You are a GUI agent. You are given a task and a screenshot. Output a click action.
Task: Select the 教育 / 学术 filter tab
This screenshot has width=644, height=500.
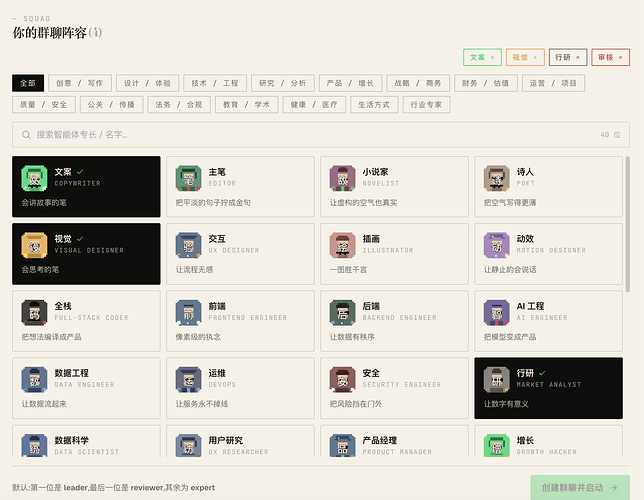(x=246, y=105)
